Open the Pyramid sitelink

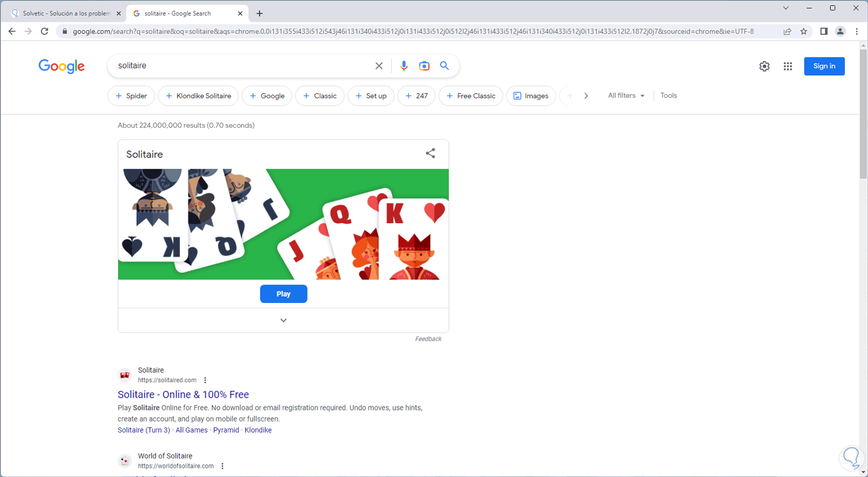click(226, 430)
